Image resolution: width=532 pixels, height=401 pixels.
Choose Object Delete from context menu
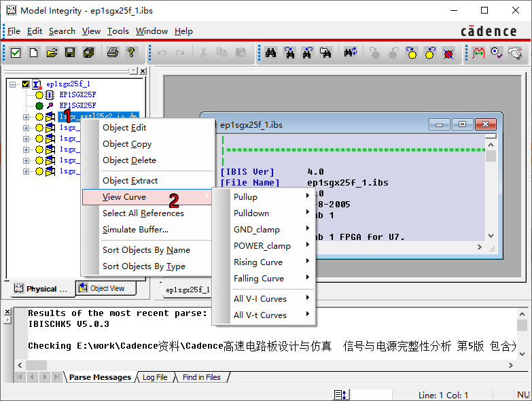point(148,160)
